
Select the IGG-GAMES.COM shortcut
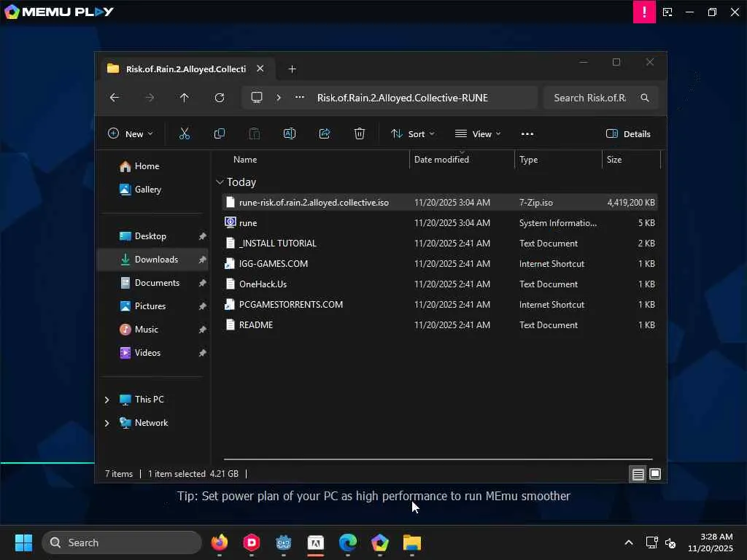(439, 264)
